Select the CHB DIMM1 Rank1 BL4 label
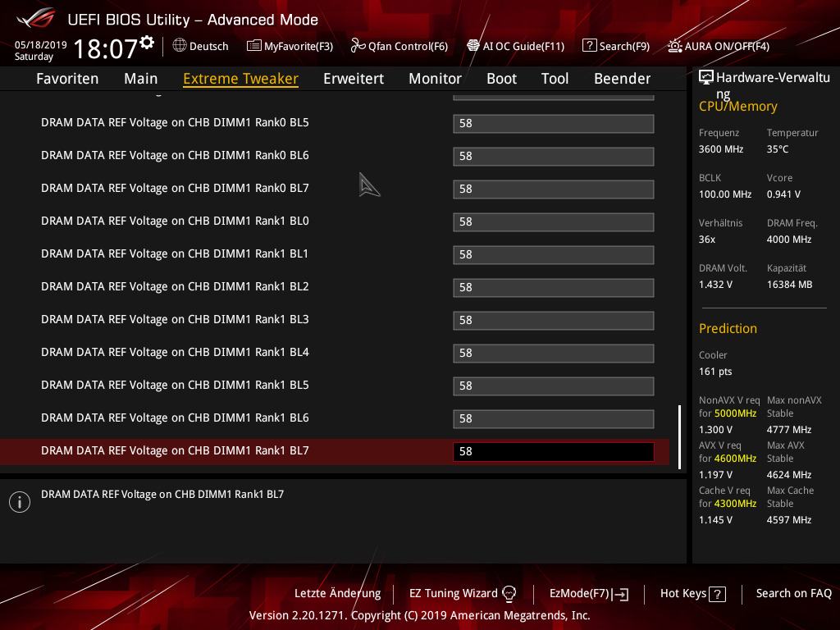This screenshot has height=630, width=840. [175, 352]
